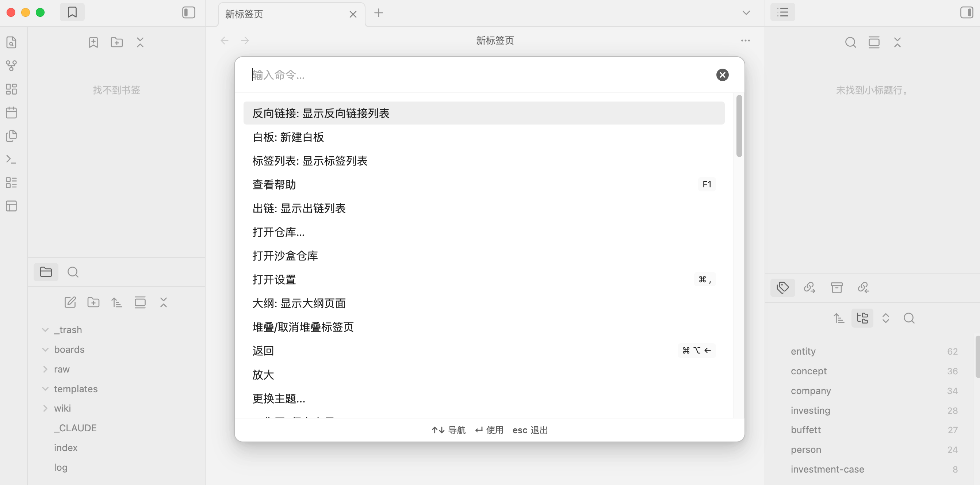Switch to search tab in left sidebar
The width and height of the screenshot is (980, 485).
coord(73,272)
